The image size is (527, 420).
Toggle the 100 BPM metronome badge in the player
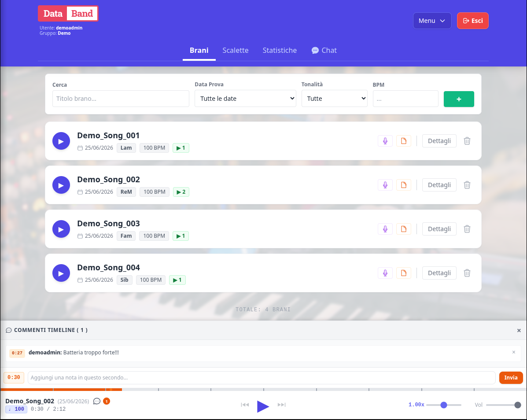coord(16,409)
